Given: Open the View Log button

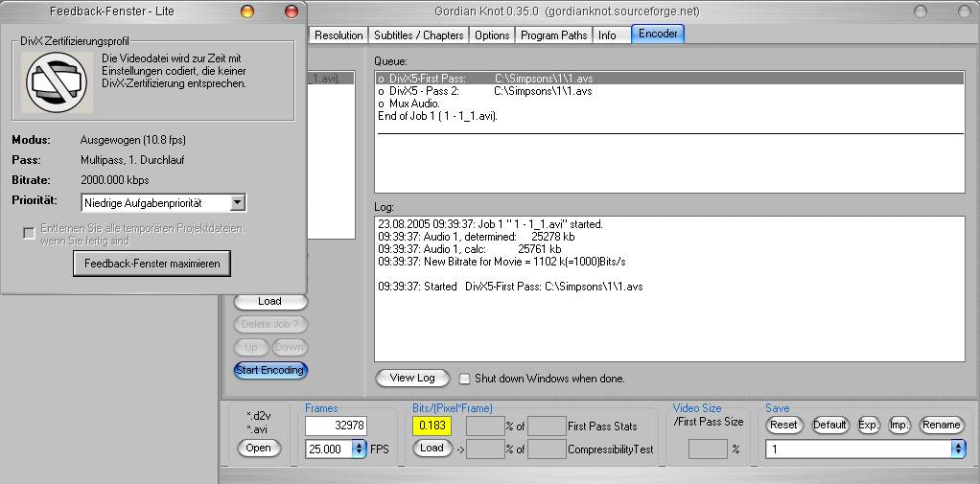Looking at the screenshot, I should coord(412,378).
